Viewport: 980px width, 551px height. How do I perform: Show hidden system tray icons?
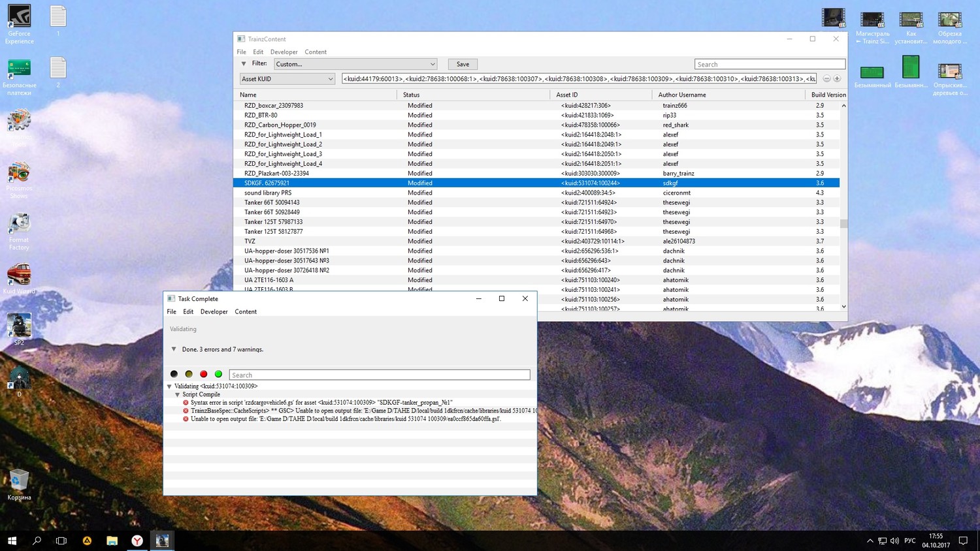point(870,541)
